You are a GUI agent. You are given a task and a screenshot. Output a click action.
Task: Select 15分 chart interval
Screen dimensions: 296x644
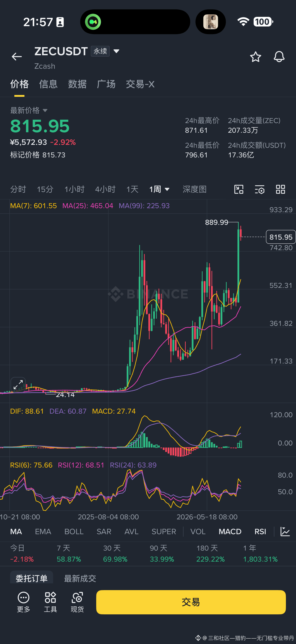(45, 189)
